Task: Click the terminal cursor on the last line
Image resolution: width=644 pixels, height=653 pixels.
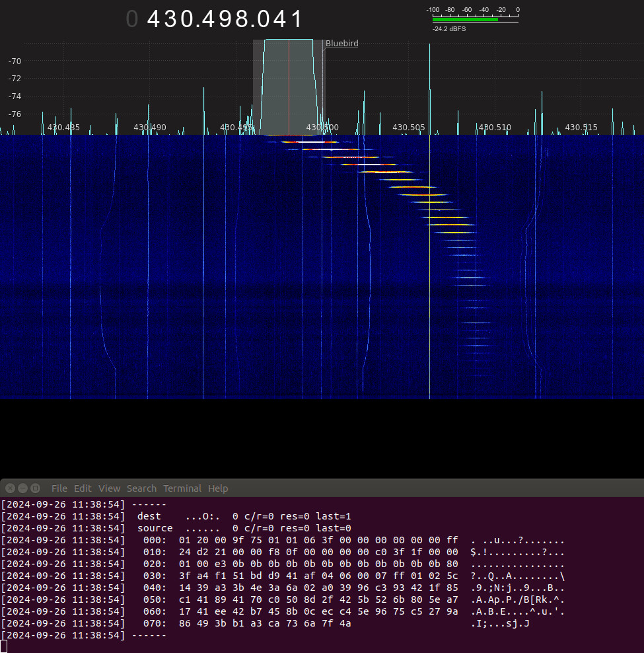Action: tap(3, 646)
